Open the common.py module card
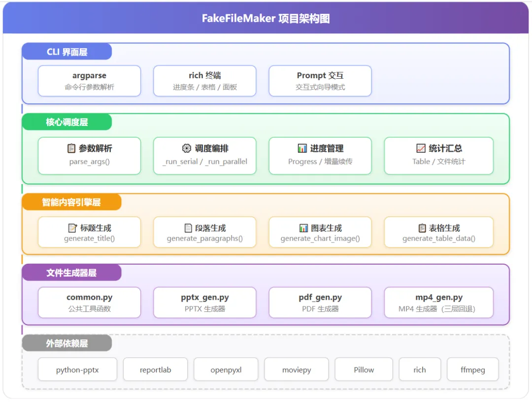The width and height of the screenshot is (532, 402). click(89, 303)
